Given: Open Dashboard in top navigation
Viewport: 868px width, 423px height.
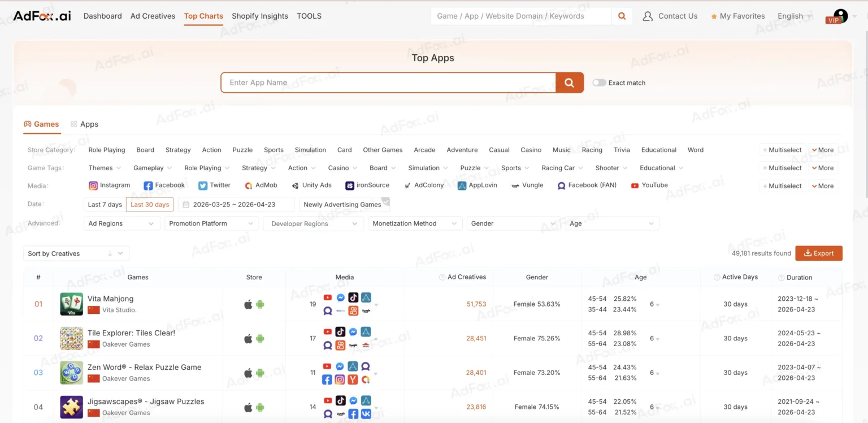Looking at the screenshot, I should (x=102, y=16).
